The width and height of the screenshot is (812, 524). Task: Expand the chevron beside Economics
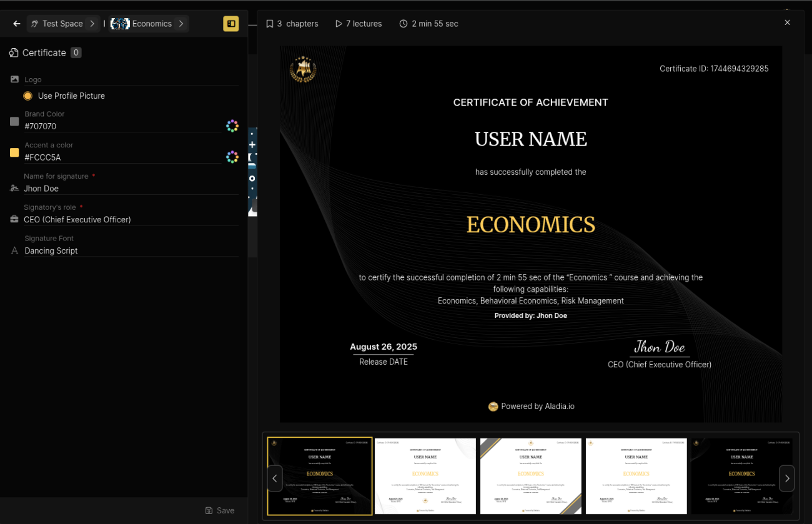click(181, 24)
